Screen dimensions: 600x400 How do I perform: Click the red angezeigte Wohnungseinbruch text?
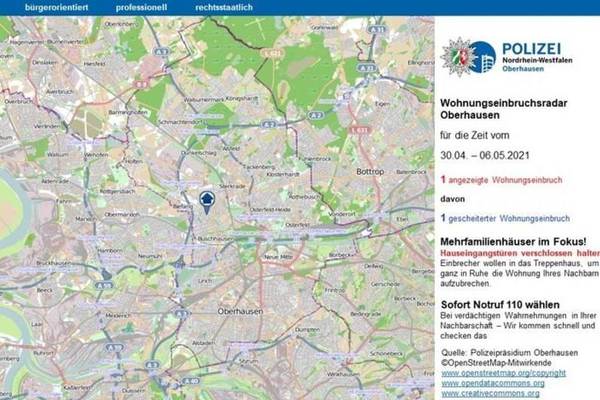pyautogui.click(x=505, y=180)
